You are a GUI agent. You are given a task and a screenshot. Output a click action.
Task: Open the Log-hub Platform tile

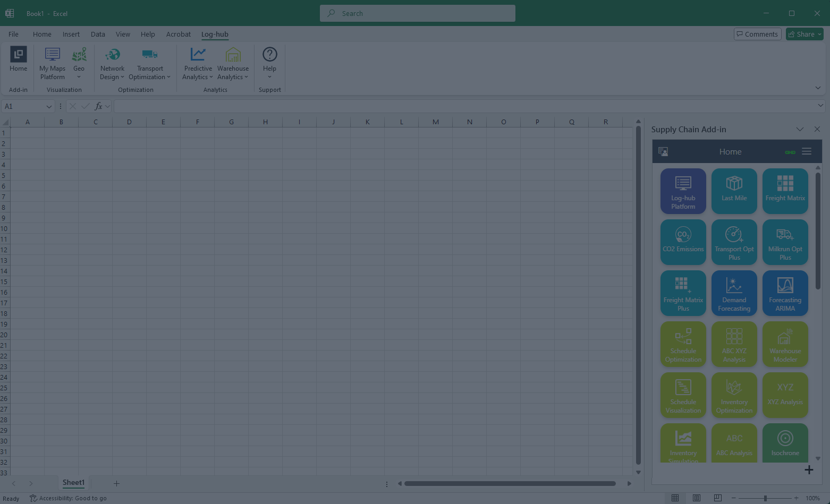(683, 191)
